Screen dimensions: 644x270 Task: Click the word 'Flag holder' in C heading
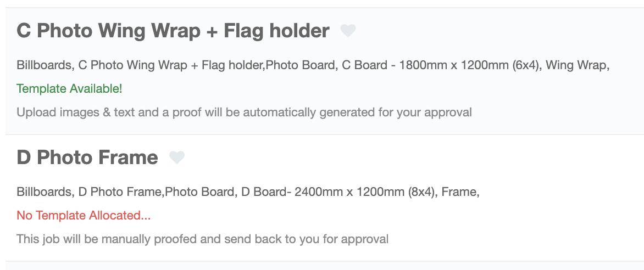(x=276, y=31)
